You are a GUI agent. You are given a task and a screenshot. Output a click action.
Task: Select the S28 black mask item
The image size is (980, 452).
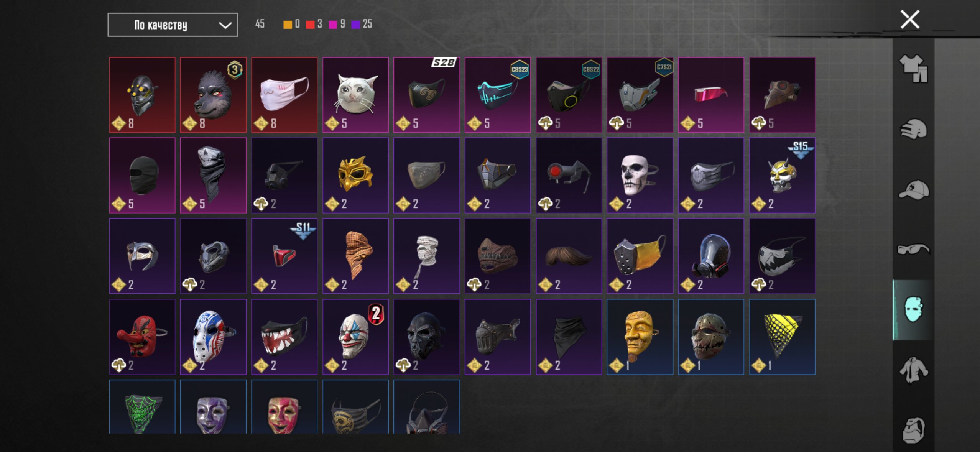tap(426, 95)
